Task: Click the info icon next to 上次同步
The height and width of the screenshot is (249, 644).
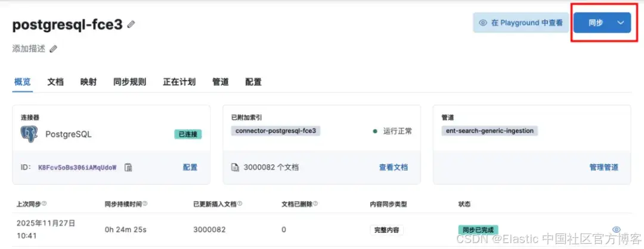Action: point(44,204)
